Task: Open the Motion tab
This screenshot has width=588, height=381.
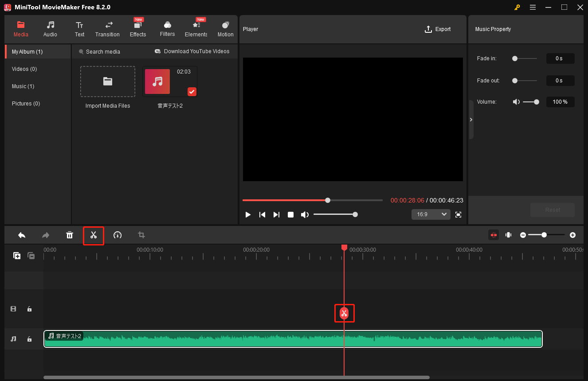Action: [225, 29]
